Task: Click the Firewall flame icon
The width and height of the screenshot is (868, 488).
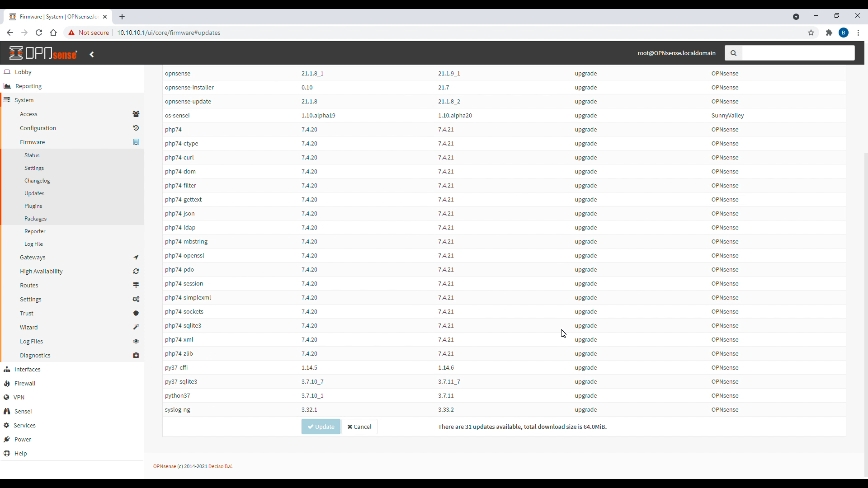Action: [7, 383]
